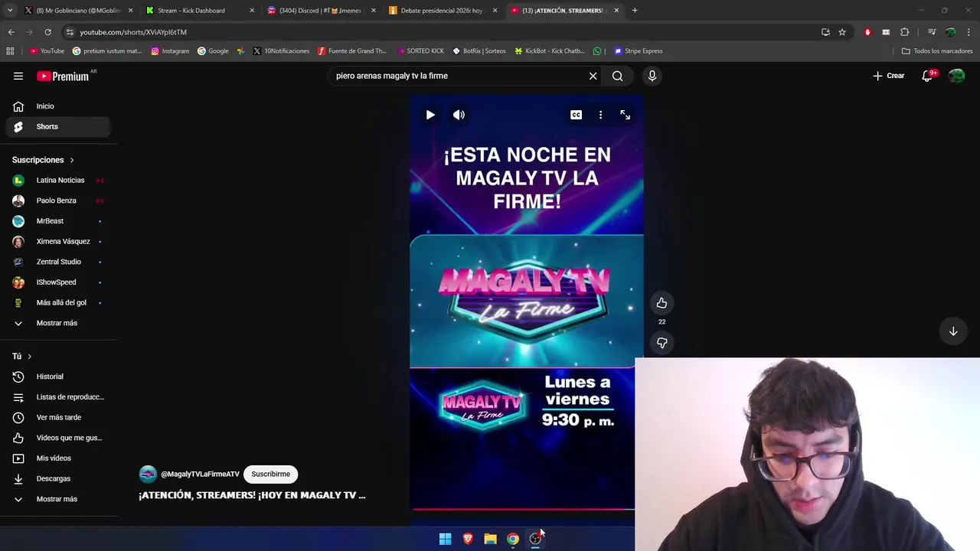Viewport: 980px width, 551px height.
Task: Open the YouTube hamburger guide menu
Action: point(18,76)
